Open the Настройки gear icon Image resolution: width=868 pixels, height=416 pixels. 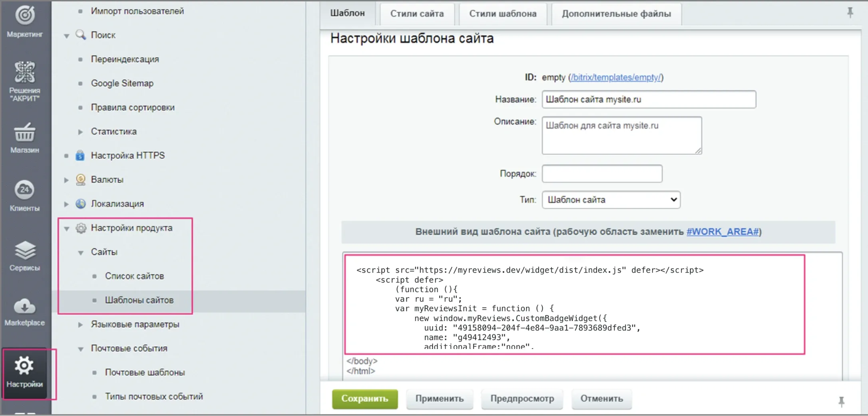point(24,366)
